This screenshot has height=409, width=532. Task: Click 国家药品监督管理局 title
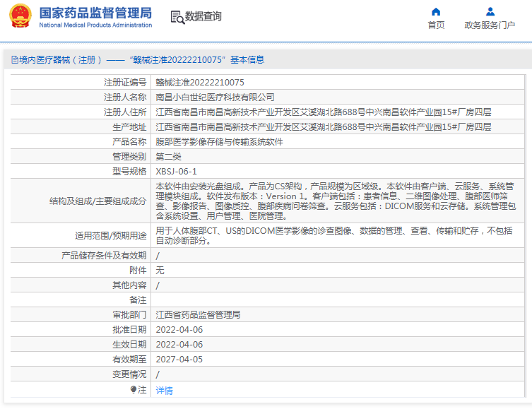[x=95, y=13]
